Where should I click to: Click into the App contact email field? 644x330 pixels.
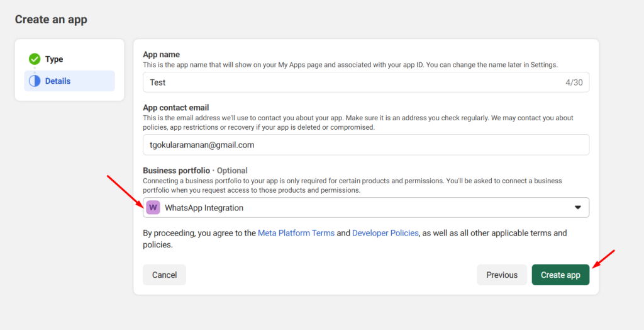coord(365,145)
